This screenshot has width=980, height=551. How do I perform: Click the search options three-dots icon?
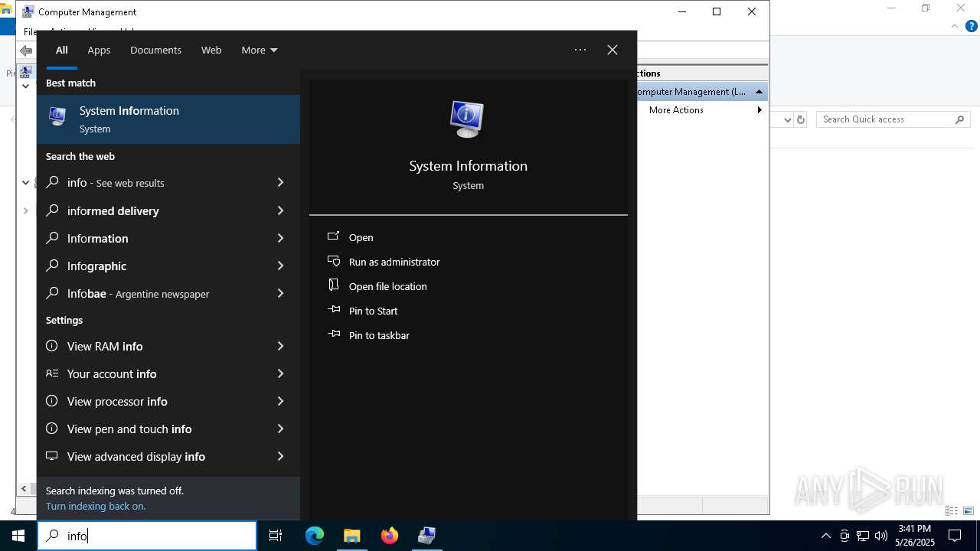[580, 50]
